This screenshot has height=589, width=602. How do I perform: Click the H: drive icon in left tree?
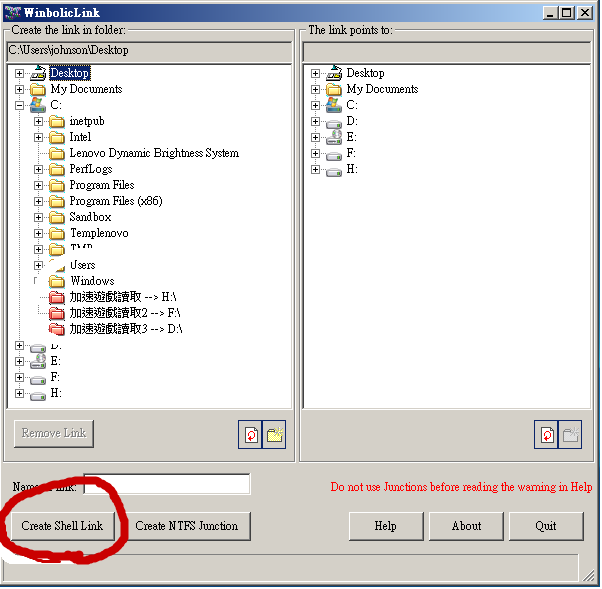tap(38, 395)
